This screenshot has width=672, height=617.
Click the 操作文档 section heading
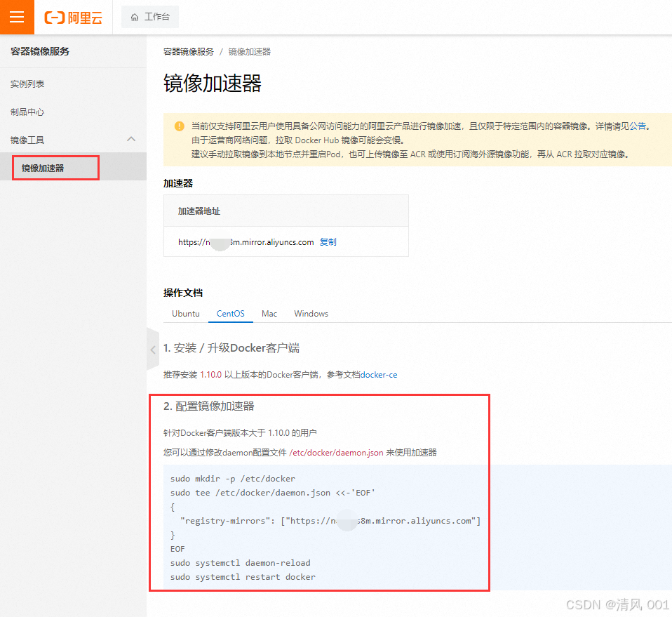click(x=183, y=293)
